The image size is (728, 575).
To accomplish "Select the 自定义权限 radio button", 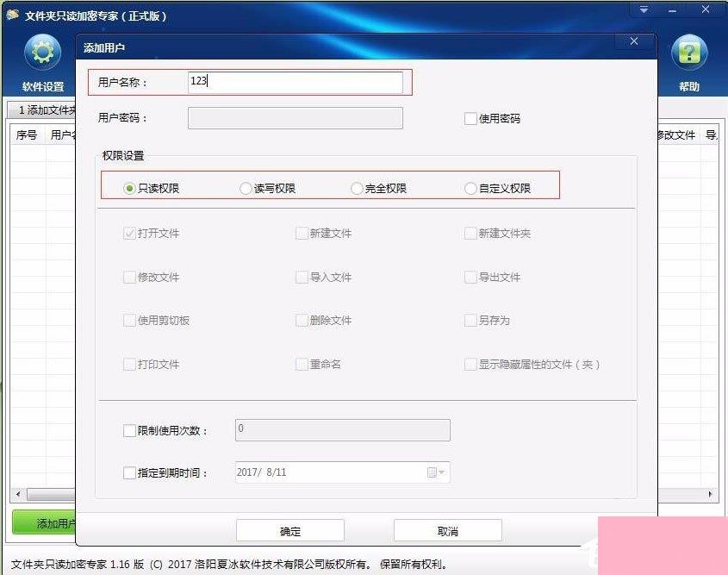I will coord(470,189).
